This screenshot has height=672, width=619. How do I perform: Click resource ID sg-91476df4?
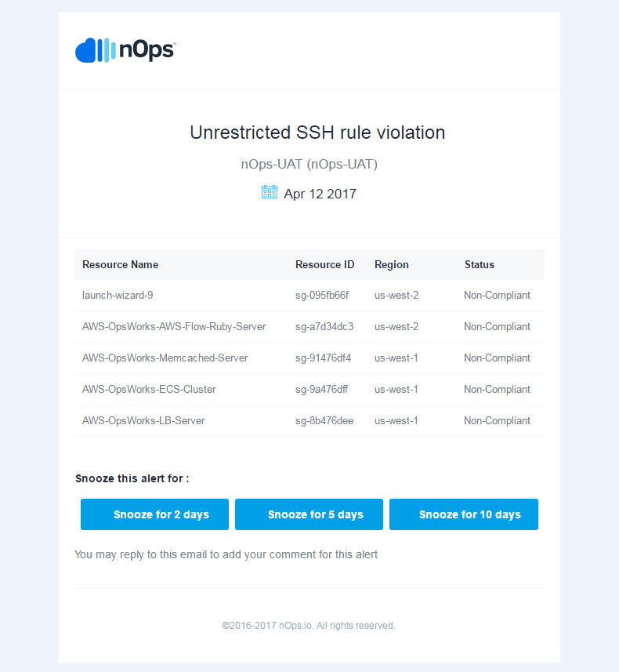click(x=323, y=358)
